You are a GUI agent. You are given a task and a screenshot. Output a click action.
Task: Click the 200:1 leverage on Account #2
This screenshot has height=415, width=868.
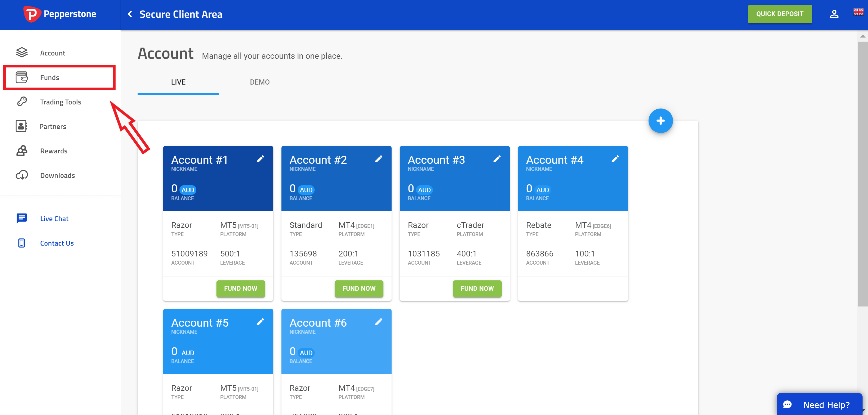(x=348, y=254)
